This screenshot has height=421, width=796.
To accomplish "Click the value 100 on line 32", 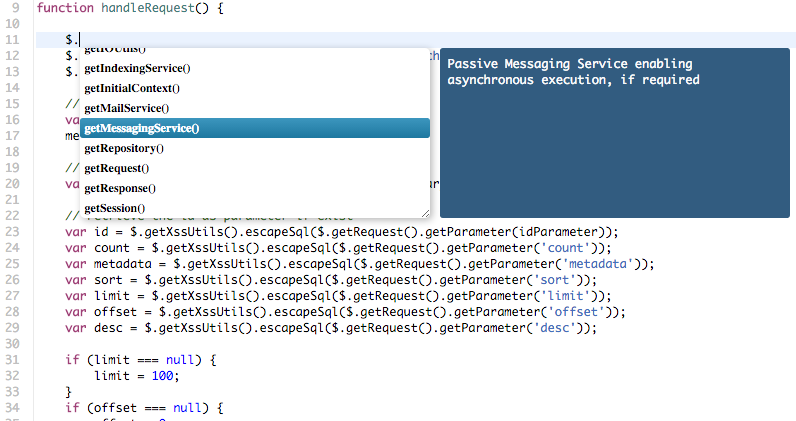I will (162, 376).
